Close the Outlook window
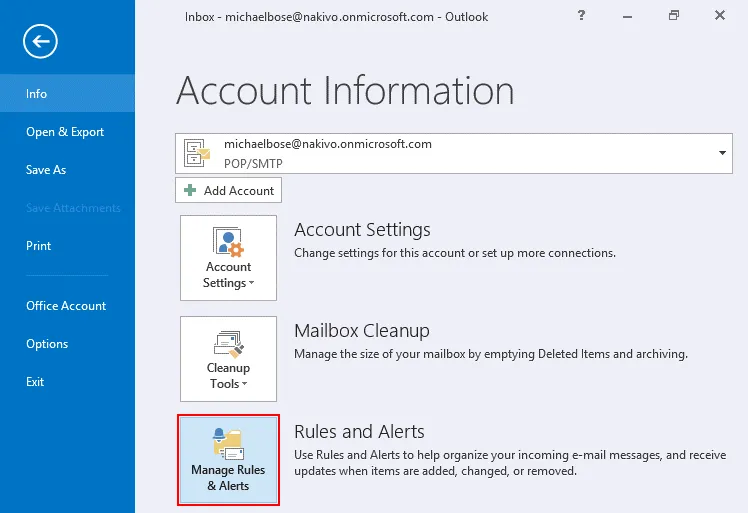 [x=720, y=16]
